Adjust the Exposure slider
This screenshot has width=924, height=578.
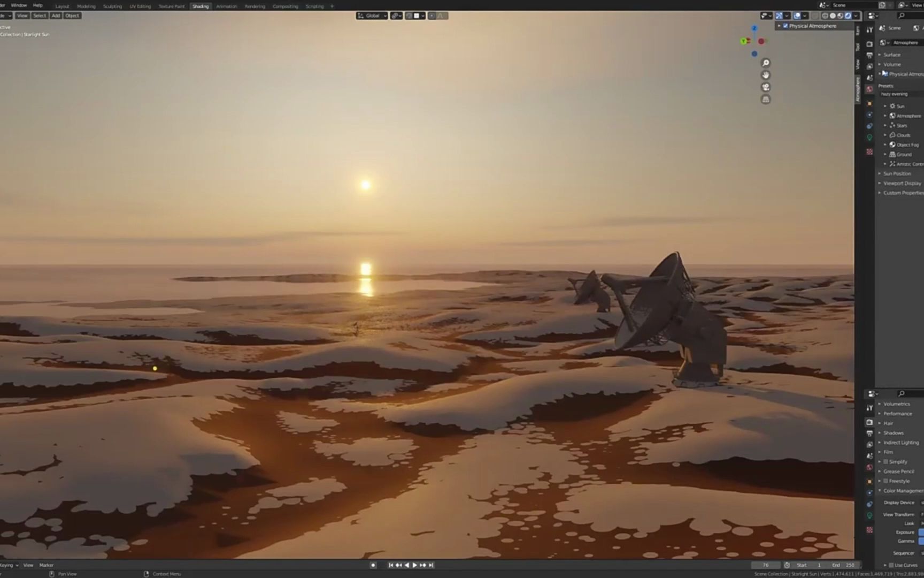coord(921,533)
